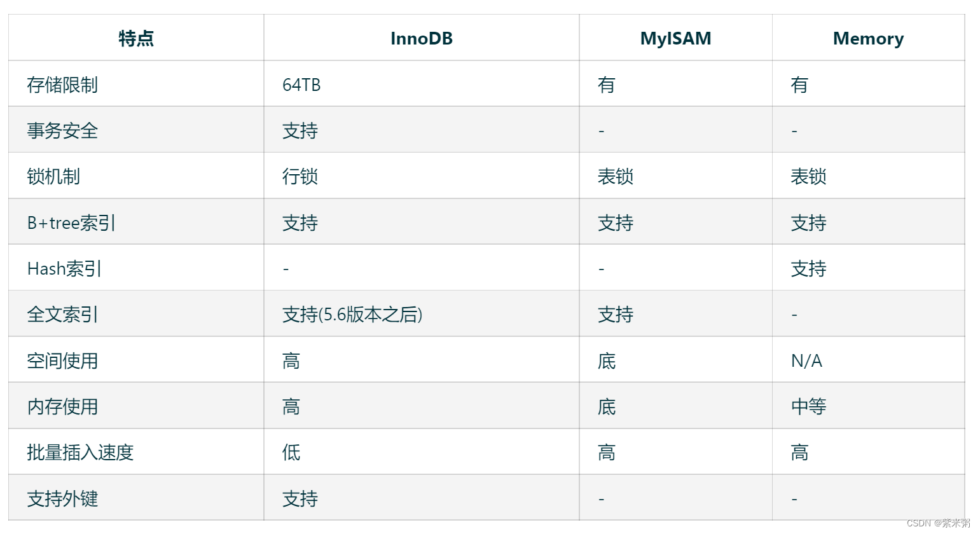Click the 支持(5.6版本之后) cell
This screenshot has width=980, height=534.
pos(352,314)
